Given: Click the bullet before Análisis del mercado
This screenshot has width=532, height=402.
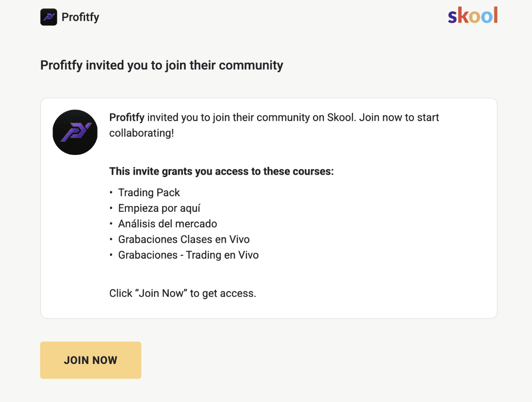Looking at the screenshot, I should [111, 224].
